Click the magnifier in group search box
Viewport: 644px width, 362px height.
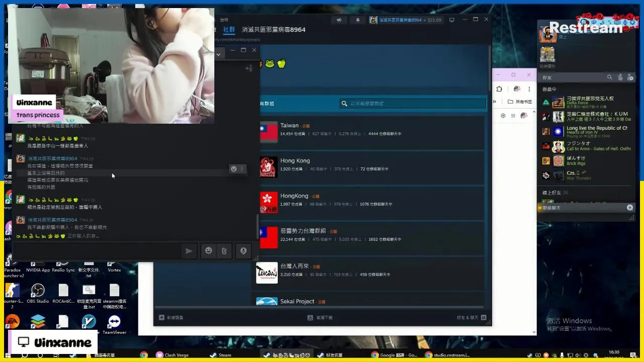345,104
